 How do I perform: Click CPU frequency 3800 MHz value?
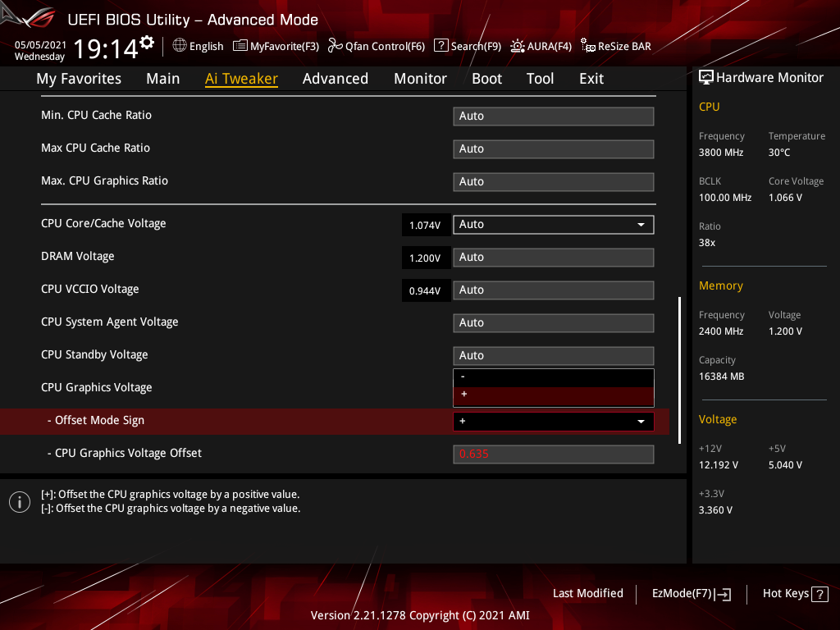click(x=720, y=152)
